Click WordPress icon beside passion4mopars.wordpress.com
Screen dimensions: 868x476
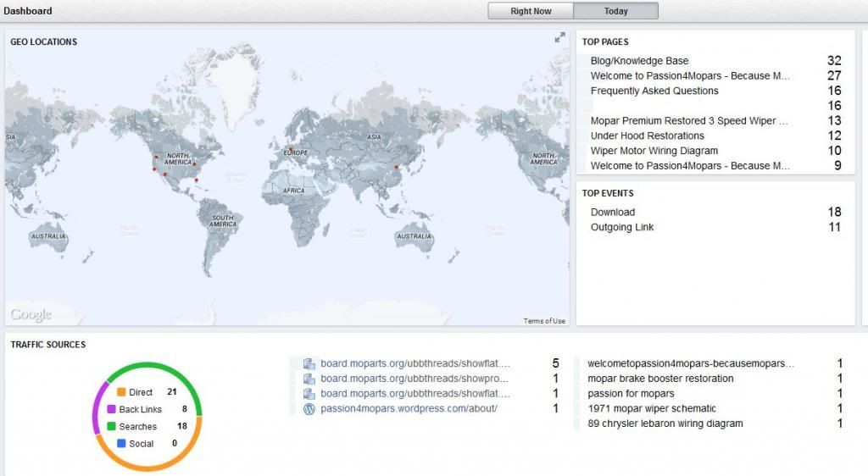coord(309,408)
